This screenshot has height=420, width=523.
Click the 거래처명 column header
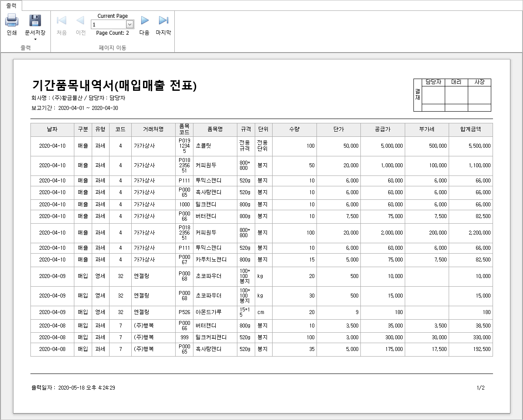point(153,129)
